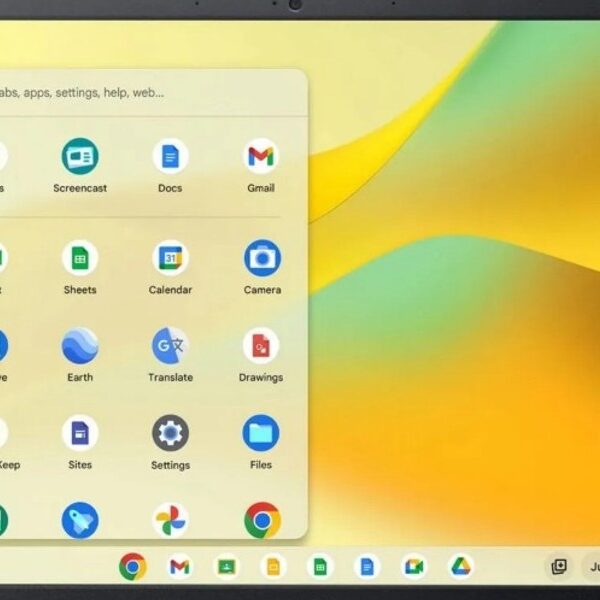
Task: Start Google Meet from the shelf
Action: 414,567
